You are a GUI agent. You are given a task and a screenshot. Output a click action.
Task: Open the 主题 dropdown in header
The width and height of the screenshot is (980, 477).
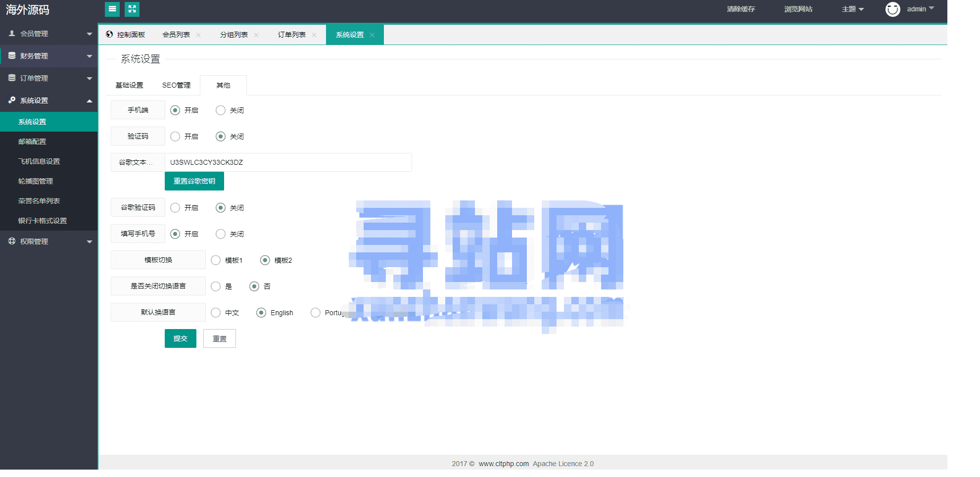pos(852,9)
